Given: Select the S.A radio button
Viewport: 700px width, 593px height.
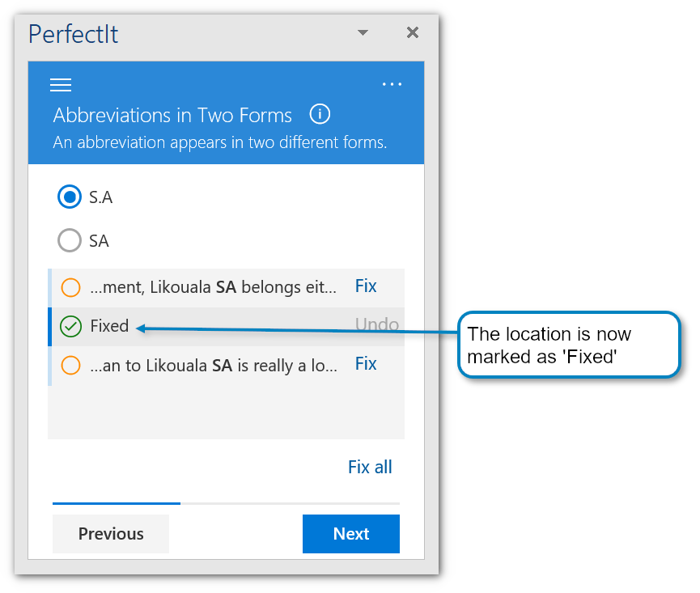Looking at the screenshot, I should coord(70,197).
